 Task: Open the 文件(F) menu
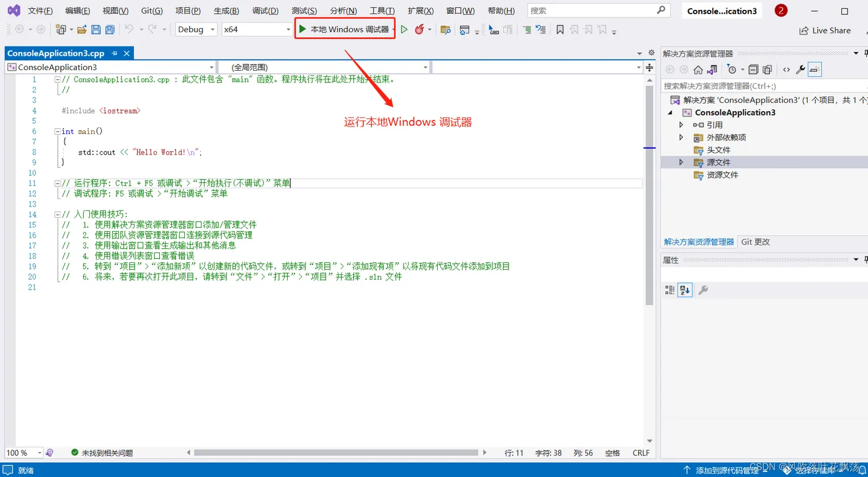tap(40, 11)
